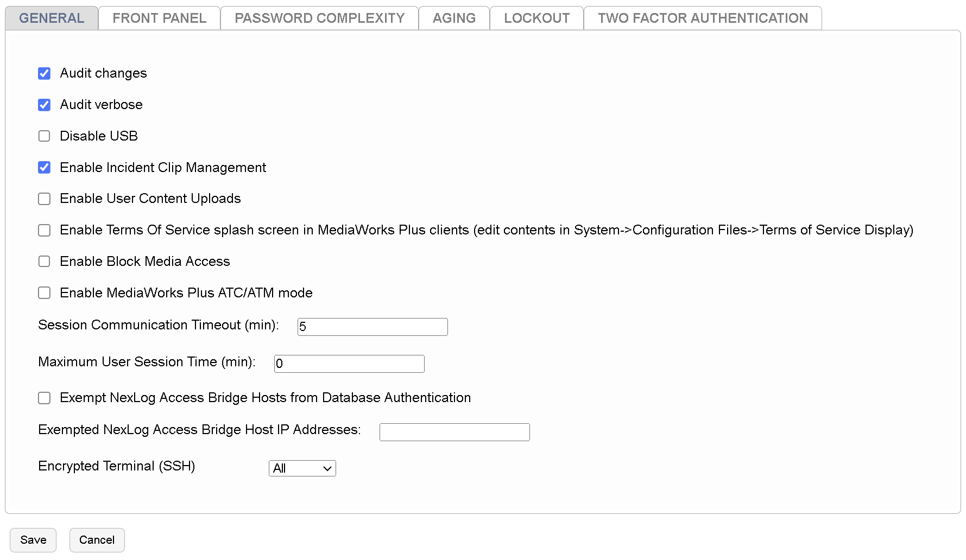Enable Block Media Access
Viewport: 966px width, 560px height.
coord(44,262)
